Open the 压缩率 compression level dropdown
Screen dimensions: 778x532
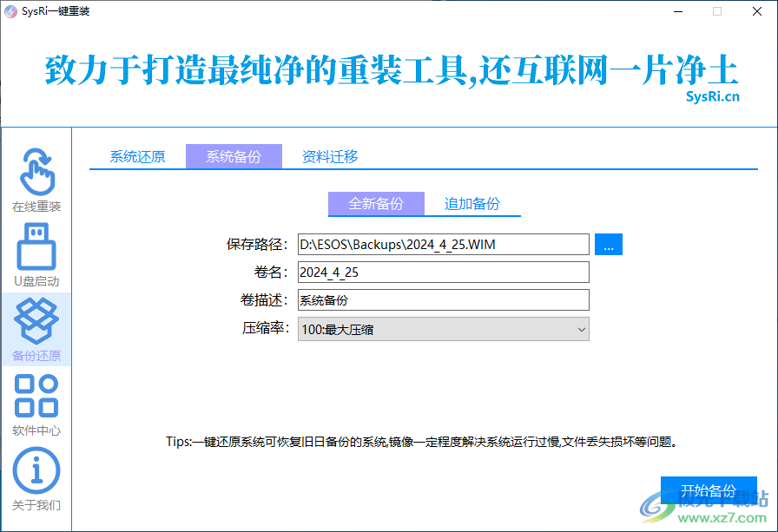[443, 329]
